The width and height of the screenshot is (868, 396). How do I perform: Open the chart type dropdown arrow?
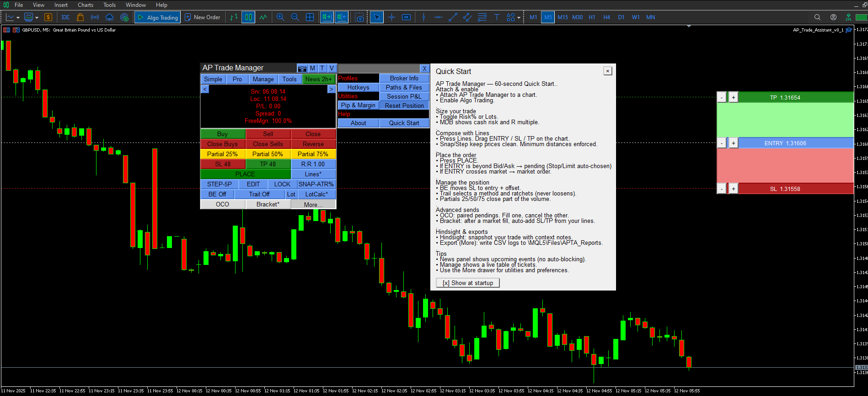point(18,18)
